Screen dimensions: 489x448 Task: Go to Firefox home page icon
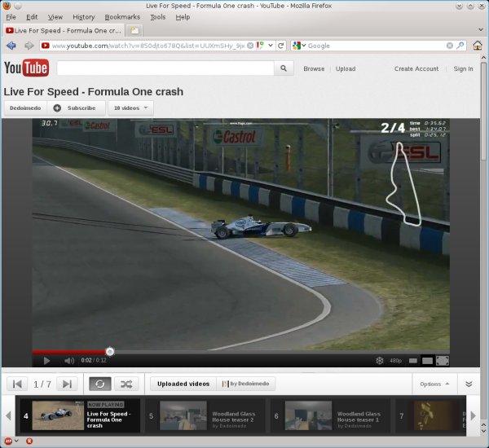[476, 46]
